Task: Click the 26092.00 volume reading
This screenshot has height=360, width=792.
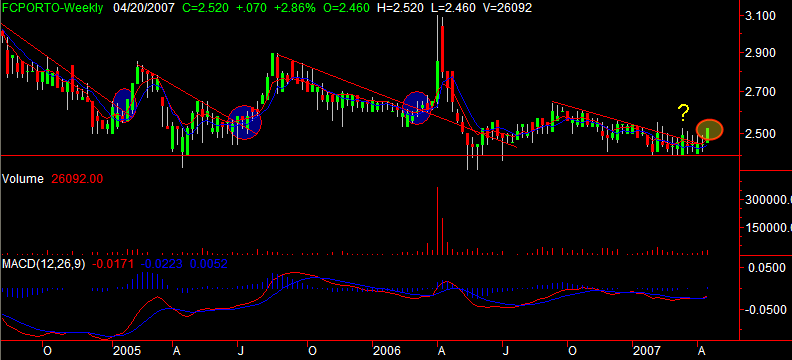Action: pyautogui.click(x=78, y=179)
